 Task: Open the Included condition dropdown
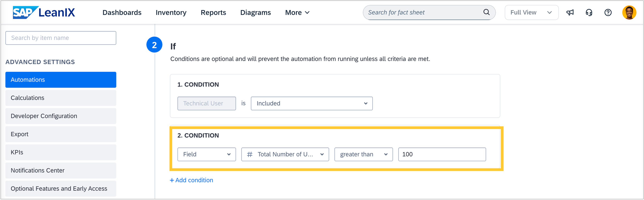[x=311, y=103]
